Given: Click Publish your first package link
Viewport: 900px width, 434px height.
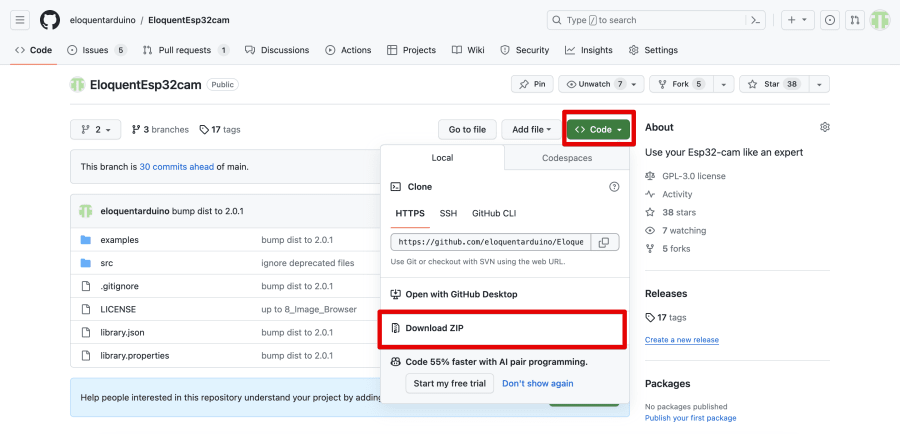Looking at the screenshot, I should (x=690, y=418).
